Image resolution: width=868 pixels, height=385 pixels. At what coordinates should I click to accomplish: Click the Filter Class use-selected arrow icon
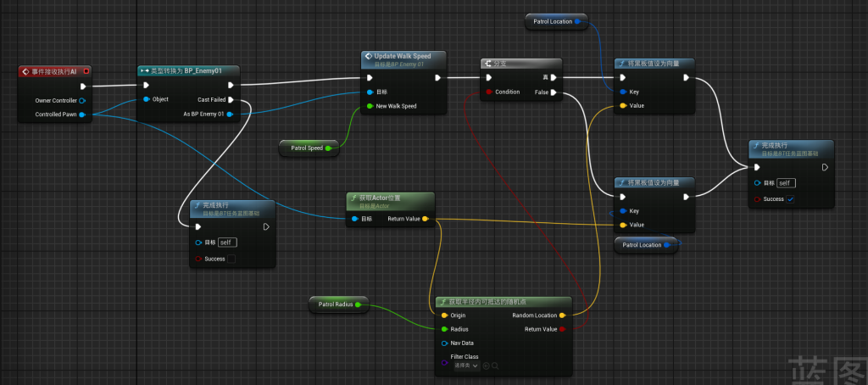pyautogui.click(x=487, y=366)
